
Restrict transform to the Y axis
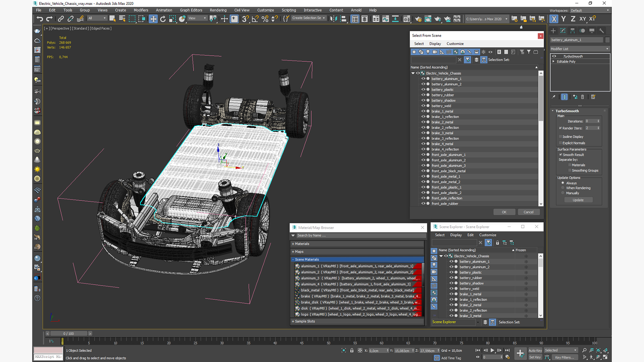coord(563,19)
